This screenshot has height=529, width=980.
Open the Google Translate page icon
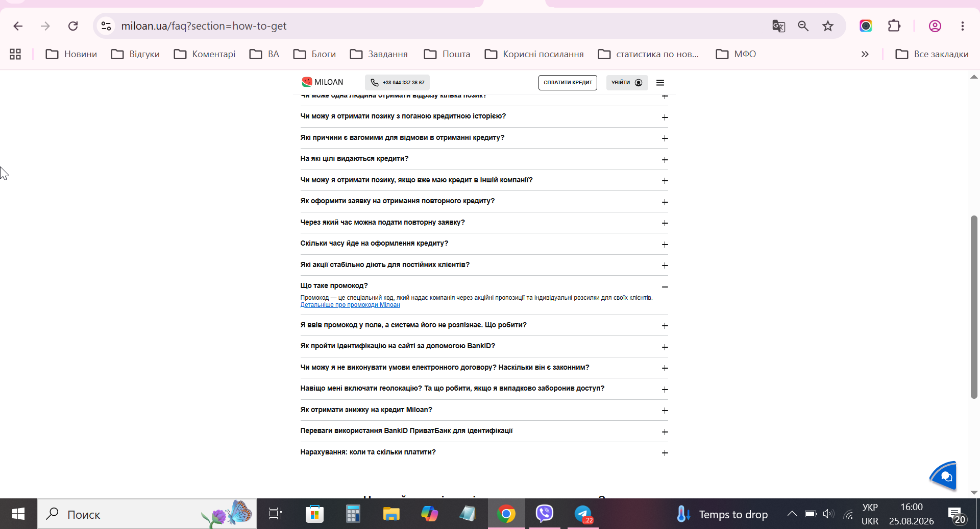[778, 26]
